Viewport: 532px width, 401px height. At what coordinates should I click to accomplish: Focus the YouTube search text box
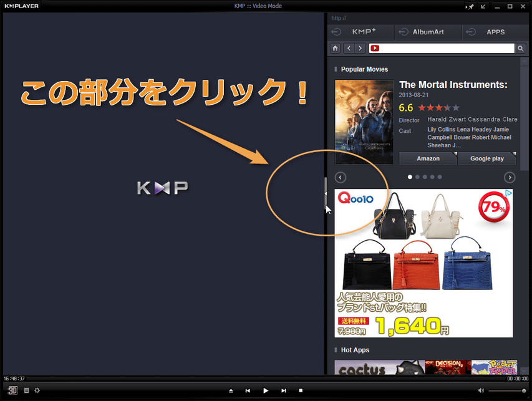click(448, 48)
